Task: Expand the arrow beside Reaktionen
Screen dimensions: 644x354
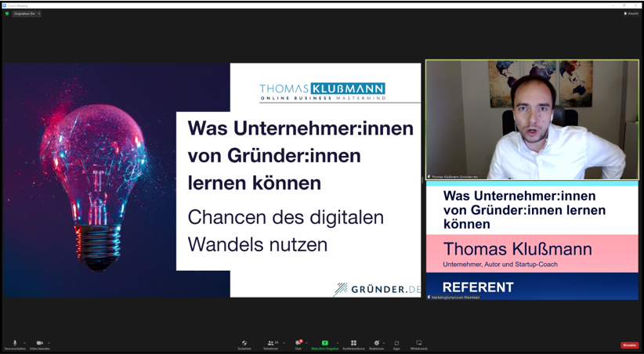Action: coord(384,342)
